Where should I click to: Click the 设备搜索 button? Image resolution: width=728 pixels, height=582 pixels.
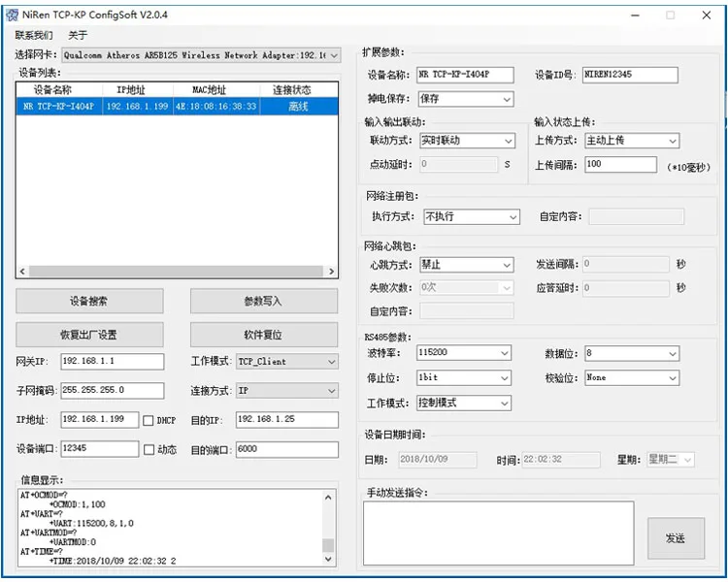click(x=89, y=302)
